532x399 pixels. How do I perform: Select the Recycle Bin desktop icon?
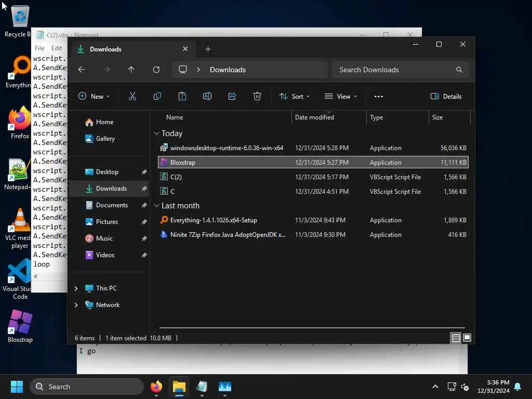19,21
